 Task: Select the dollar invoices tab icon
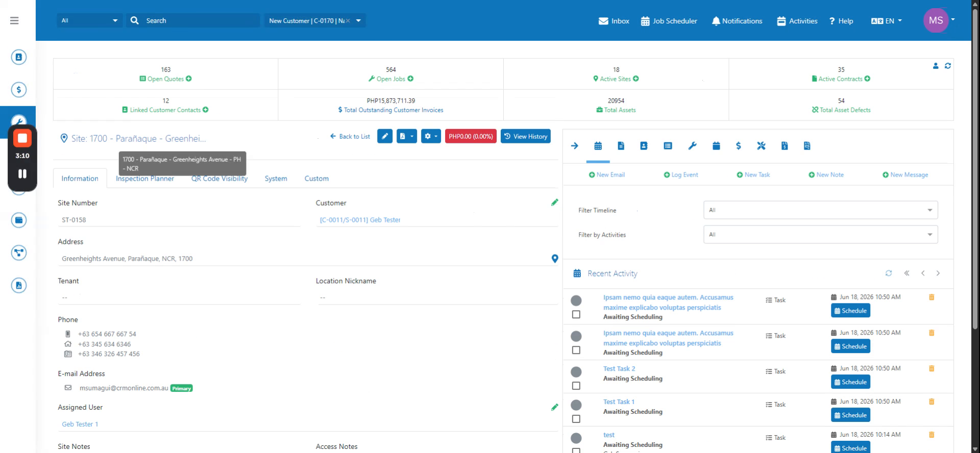[738, 146]
